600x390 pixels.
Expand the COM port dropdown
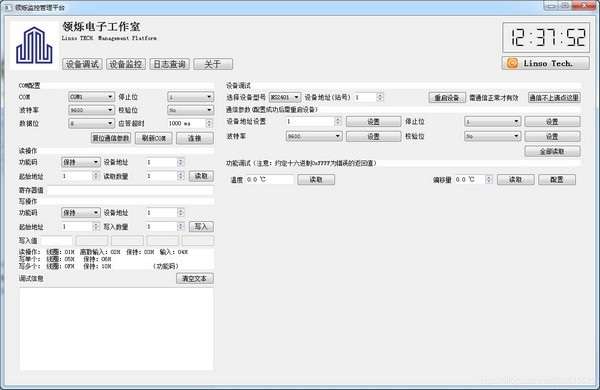[91, 97]
